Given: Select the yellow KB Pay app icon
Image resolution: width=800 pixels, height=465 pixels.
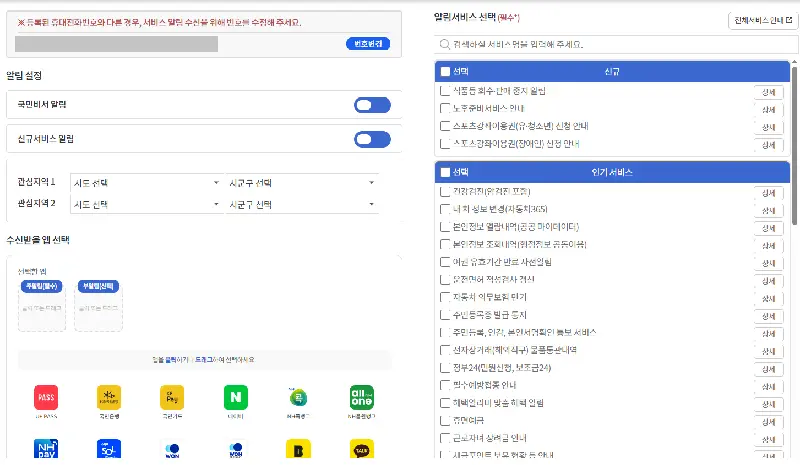Looking at the screenshot, I should [x=172, y=397].
